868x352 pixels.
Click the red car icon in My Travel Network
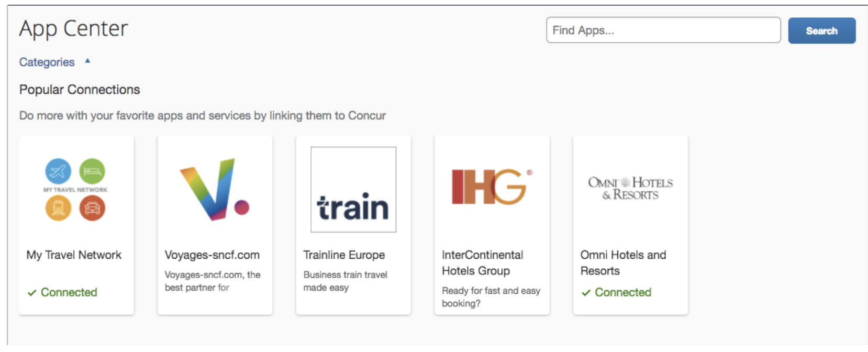(92, 208)
